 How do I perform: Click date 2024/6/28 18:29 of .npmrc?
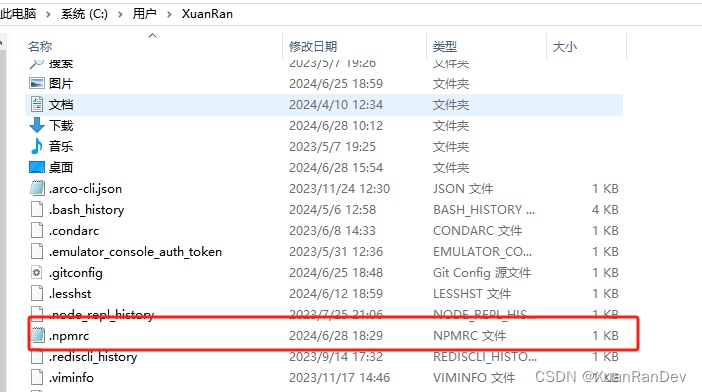336,336
